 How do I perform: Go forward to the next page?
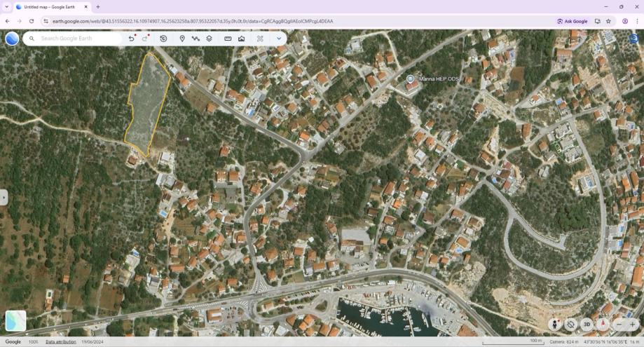(20, 21)
